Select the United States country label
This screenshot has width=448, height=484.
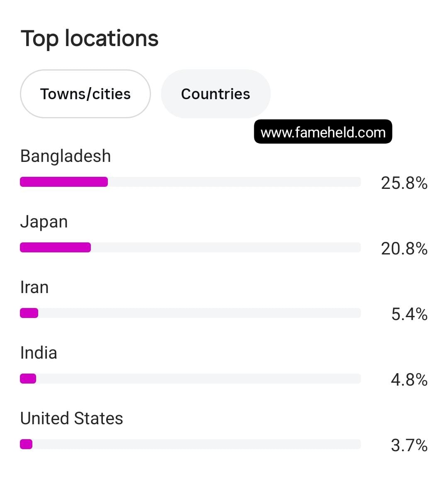click(72, 418)
